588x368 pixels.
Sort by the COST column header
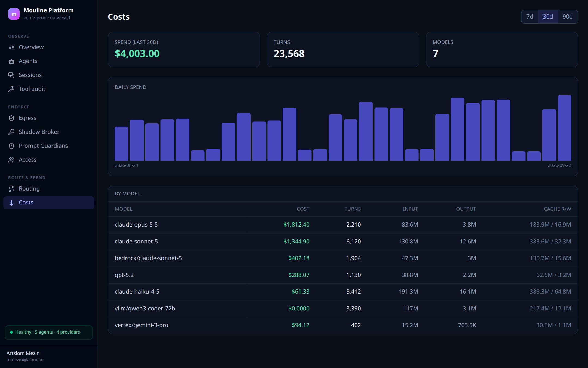pyautogui.click(x=303, y=209)
